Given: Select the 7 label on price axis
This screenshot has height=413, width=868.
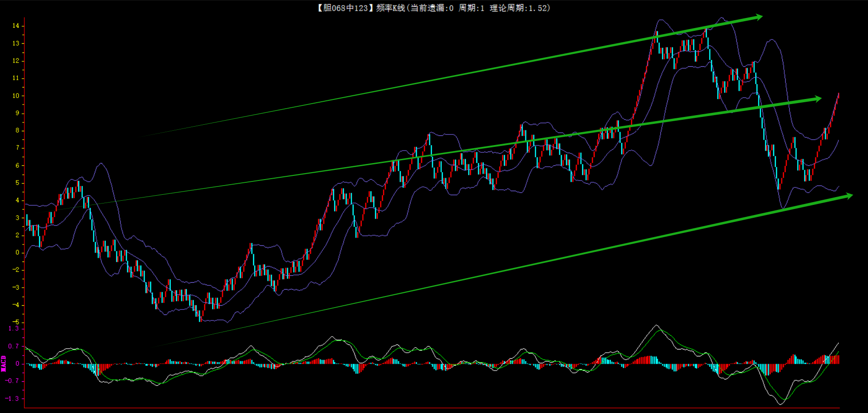Looking at the screenshot, I should coord(17,148).
